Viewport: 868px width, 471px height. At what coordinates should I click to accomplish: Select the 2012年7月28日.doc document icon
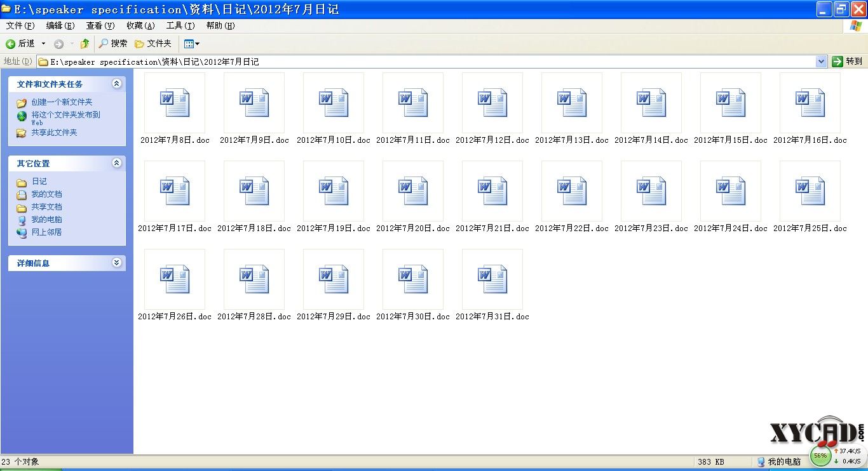coord(254,279)
